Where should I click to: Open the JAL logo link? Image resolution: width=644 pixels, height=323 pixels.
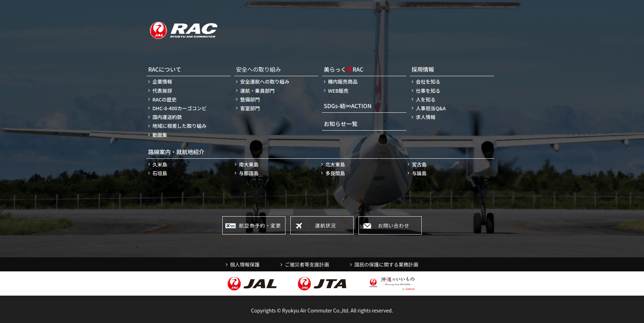[252, 284]
